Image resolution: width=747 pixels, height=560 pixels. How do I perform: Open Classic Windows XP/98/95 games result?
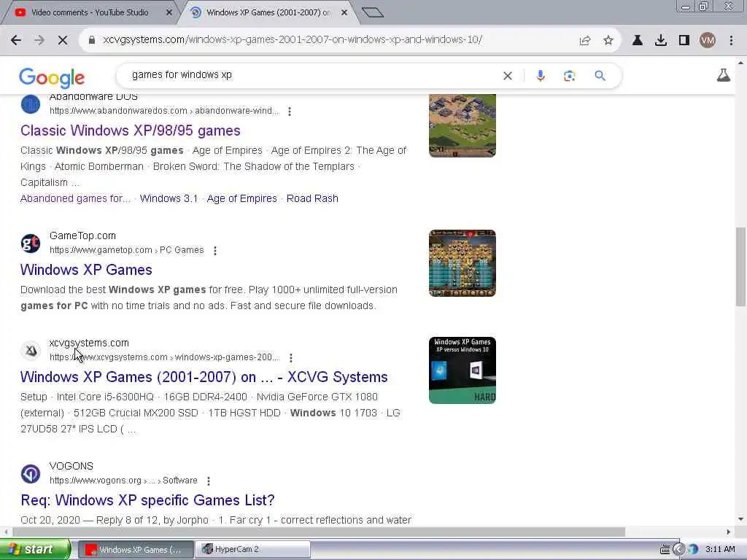pyautogui.click(x=130, y=131)
